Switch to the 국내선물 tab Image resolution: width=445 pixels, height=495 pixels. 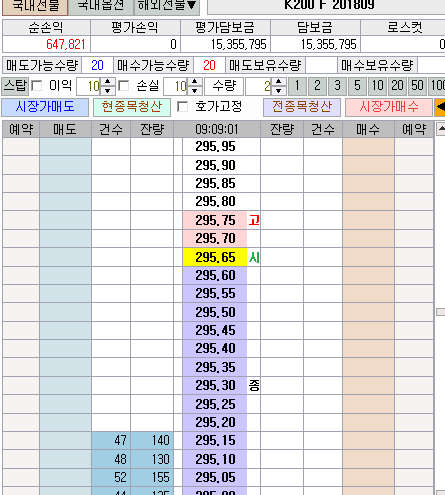35,6
